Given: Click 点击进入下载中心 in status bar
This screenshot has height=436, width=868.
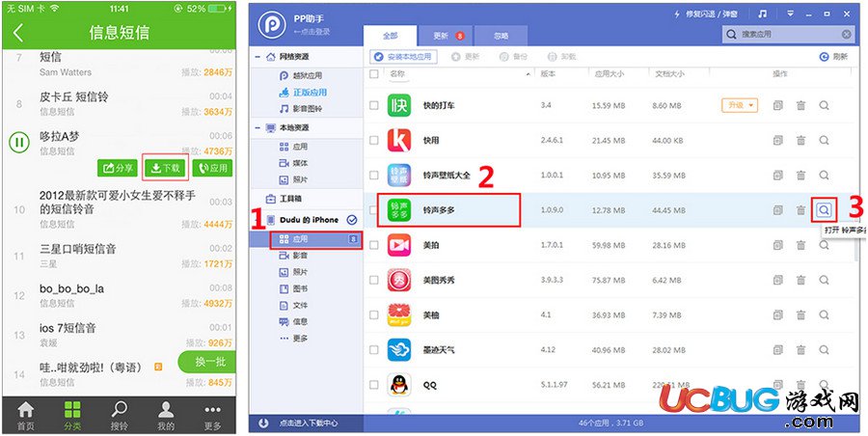Looking at the screenshot, I should 309,423.
